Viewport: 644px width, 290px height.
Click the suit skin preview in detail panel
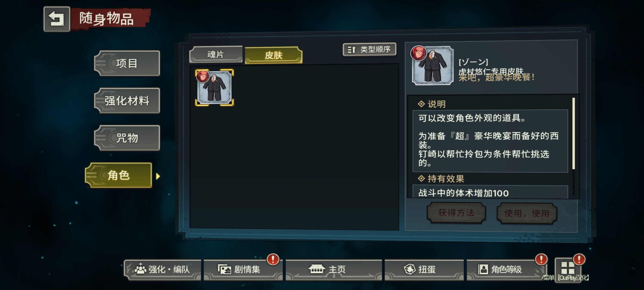[x=432, y=65]
